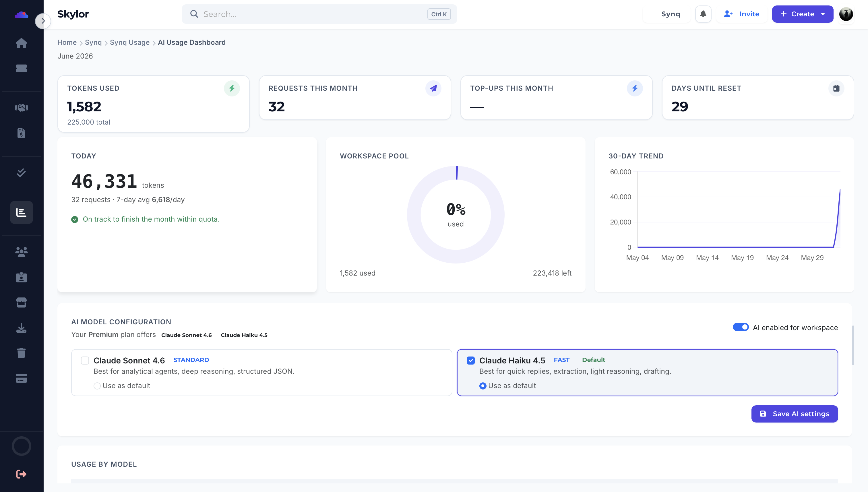Expand the sidebar with the chevron button
The image size is (868, 492).
point(43,21)
